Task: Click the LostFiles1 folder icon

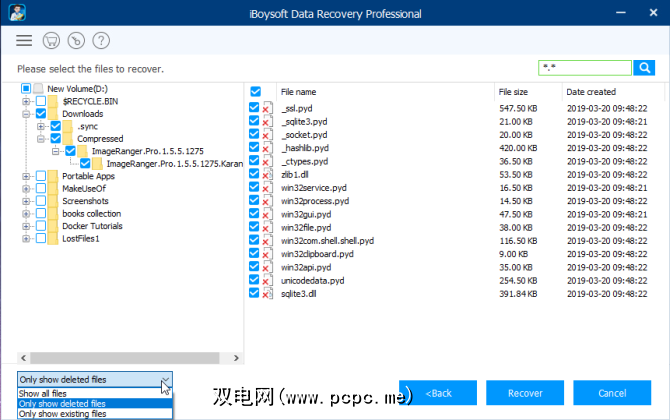Action: tap(53, 238)
